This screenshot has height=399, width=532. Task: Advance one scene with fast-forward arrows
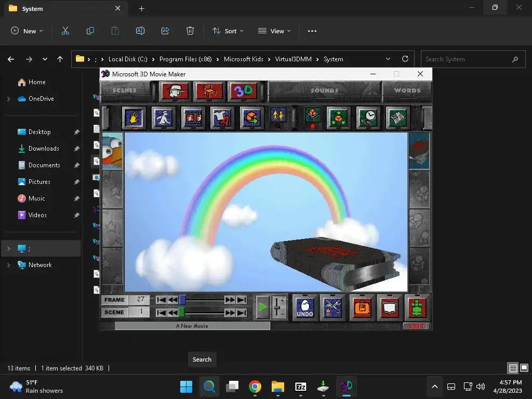pos(230,312)
